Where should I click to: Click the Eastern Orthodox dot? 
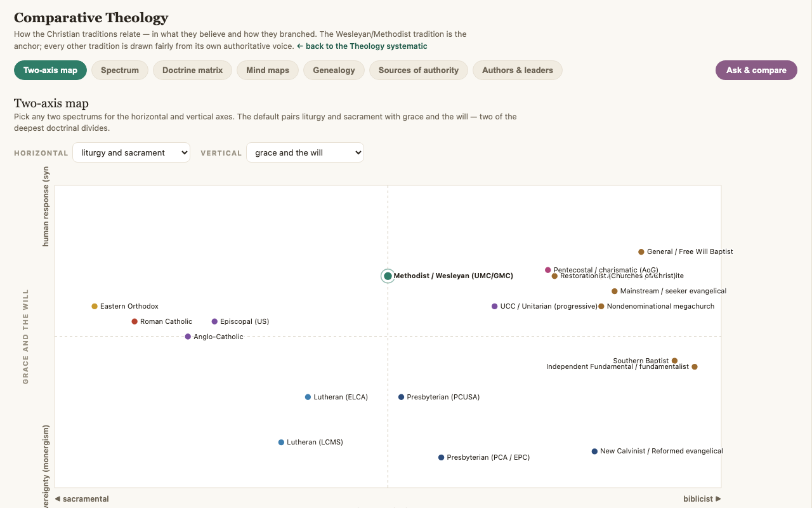[95, 306]
